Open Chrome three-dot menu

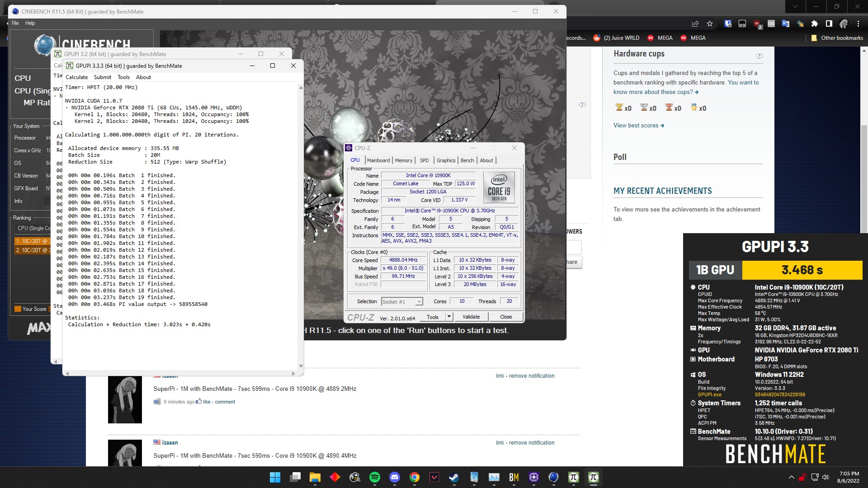[858, 24]
